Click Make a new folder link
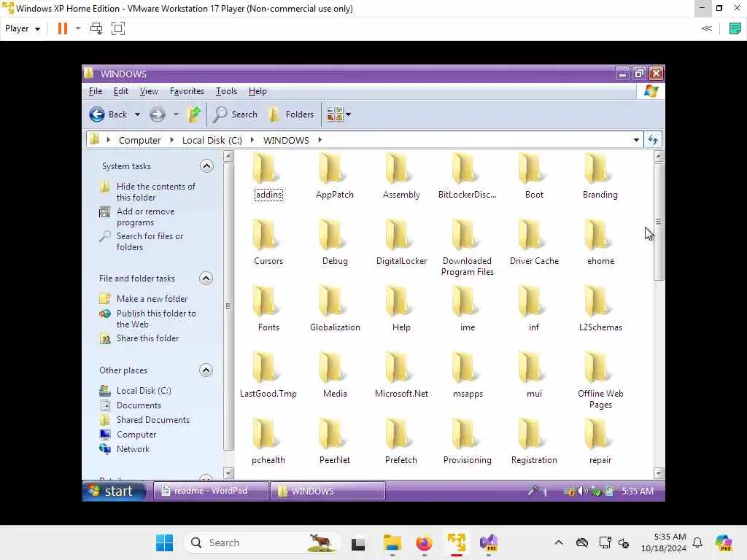Image resolution: width=747 pixels, height=560 pixels. pyautogui.click(x=152, y=298)
